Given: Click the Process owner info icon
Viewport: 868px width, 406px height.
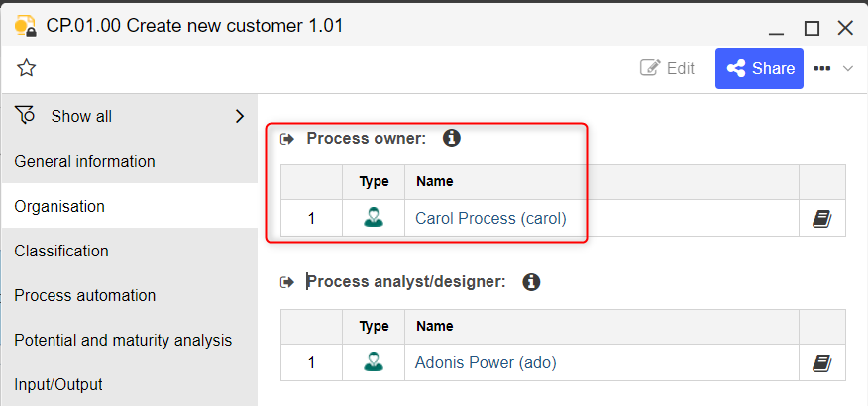Looking at the screenshot, I should click(452, 138).
